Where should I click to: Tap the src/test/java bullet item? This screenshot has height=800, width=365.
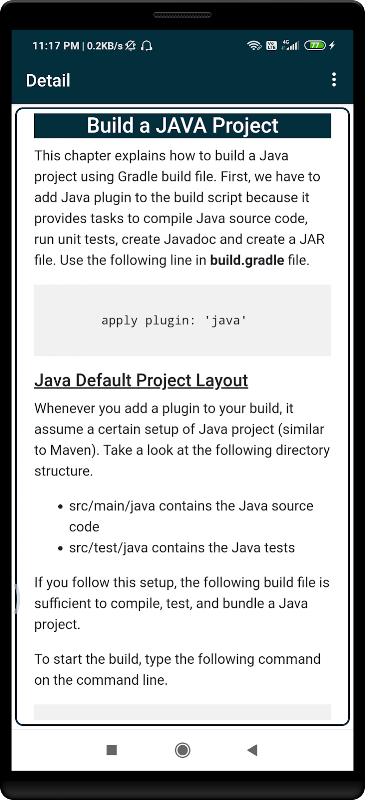(x=182, y=548)
